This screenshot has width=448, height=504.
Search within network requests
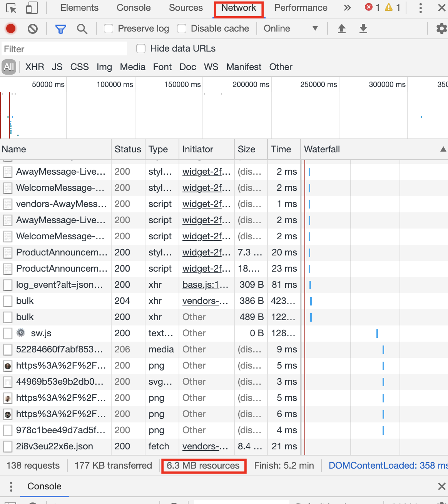click(82, 28)
